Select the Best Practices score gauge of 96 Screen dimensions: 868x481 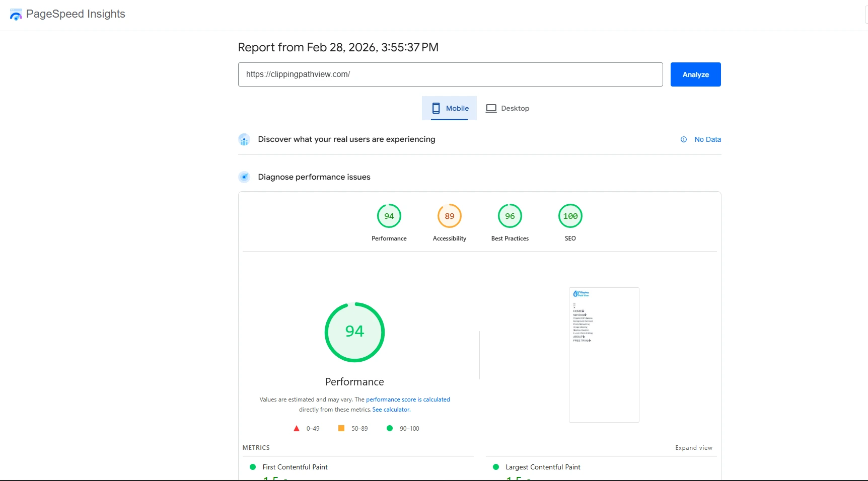tap(510, 216)
